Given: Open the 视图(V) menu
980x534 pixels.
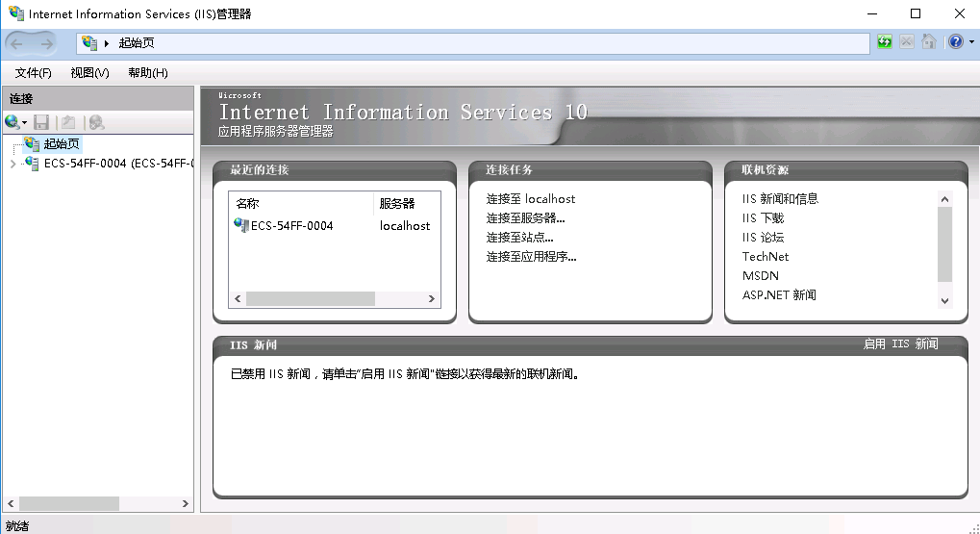Looking at the screenshot, I should click(90, 73).
